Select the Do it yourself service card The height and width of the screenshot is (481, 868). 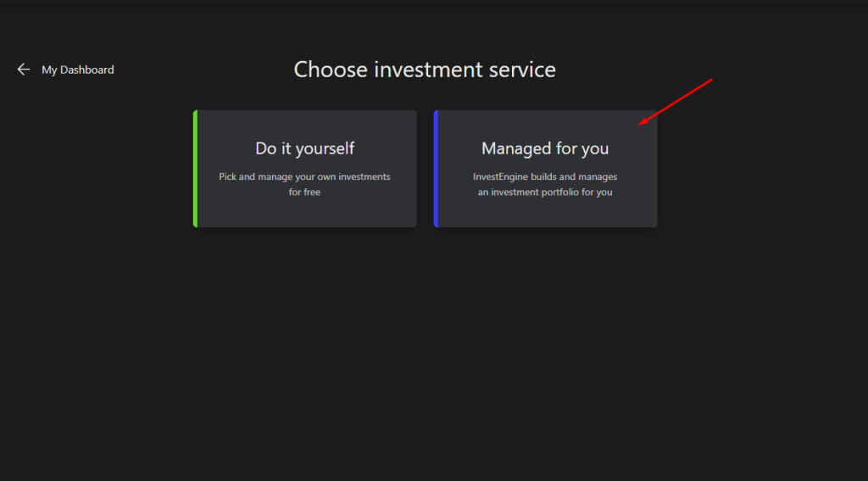click(305, 169)
